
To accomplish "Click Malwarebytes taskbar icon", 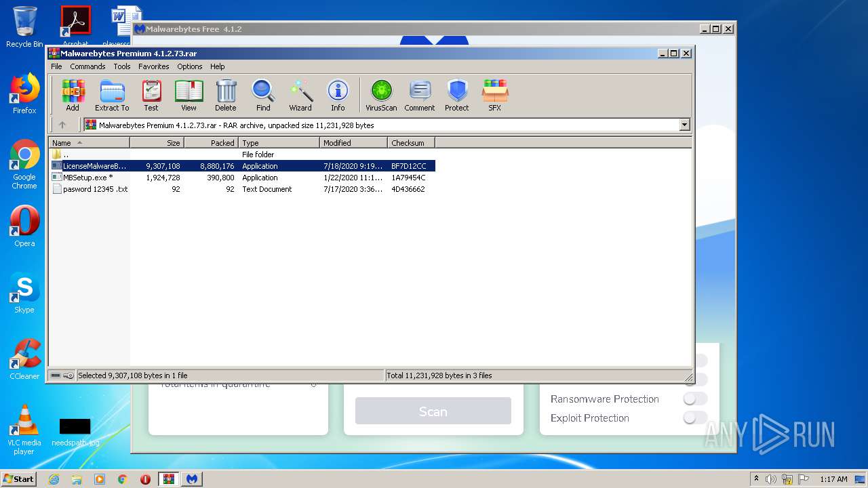I will [x=192, y=479].
